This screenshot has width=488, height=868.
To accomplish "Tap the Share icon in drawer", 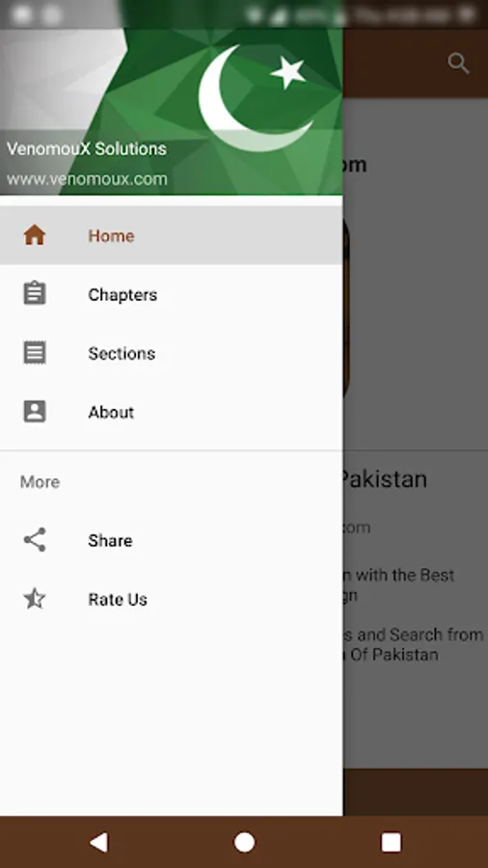I will [x=35, y=540].
